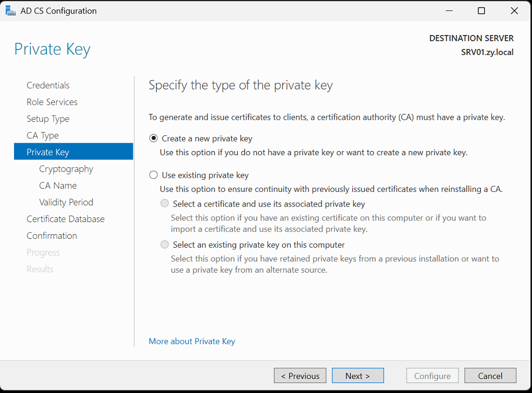Navigate to Certificate Database step
This screenshot has height=393, width=532.
[x=65, y=219]
